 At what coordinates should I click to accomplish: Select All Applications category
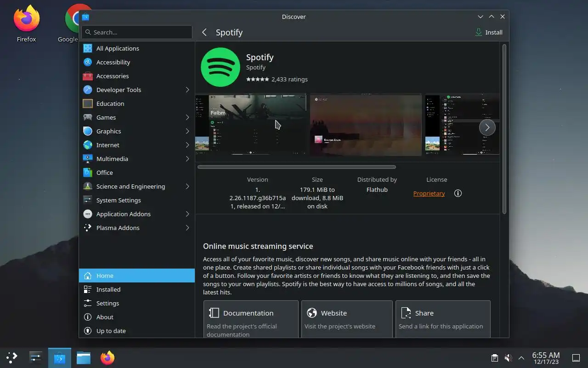click(x=137, y=48)
